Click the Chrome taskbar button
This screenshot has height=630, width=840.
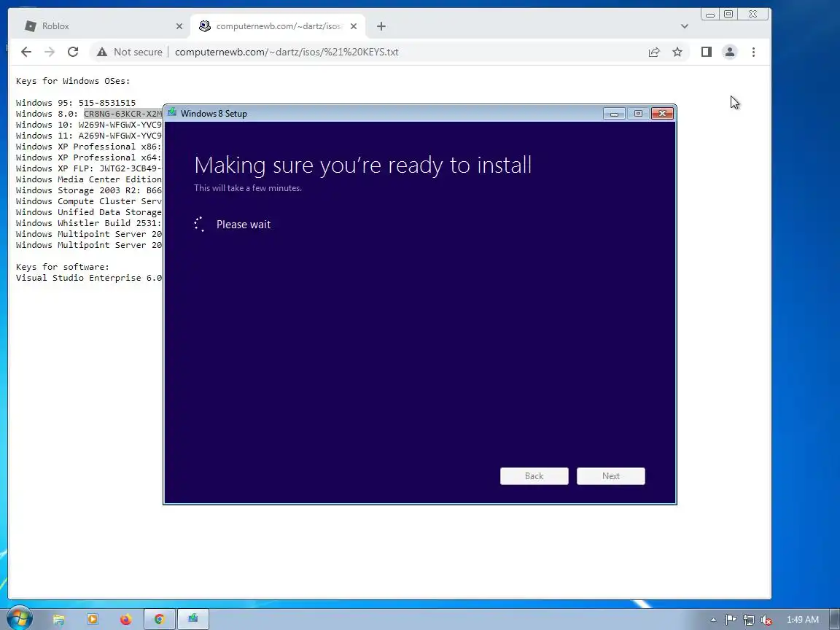(159, 620)
